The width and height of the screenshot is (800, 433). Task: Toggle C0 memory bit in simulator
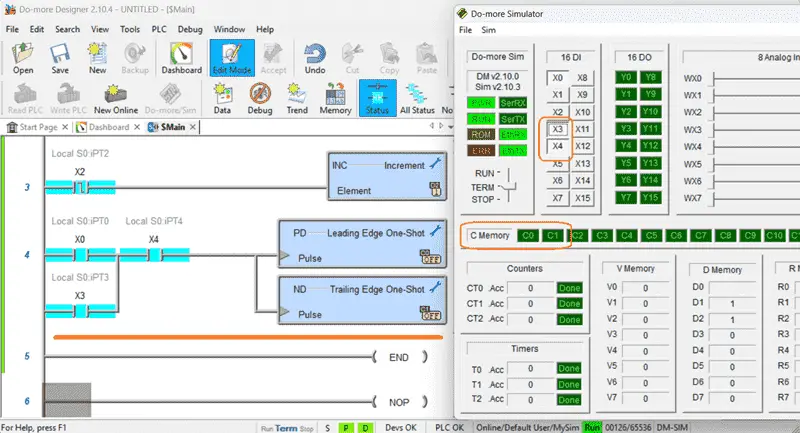tap(528, 236)
